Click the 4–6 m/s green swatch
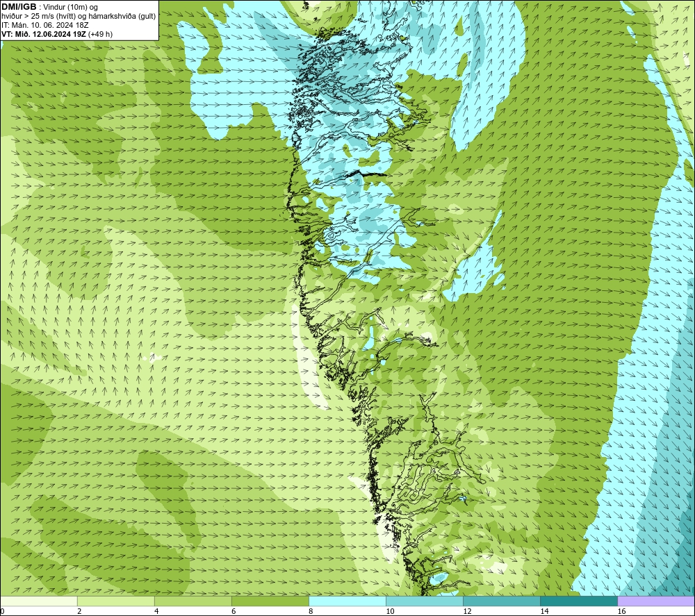 tap(193, 601)
